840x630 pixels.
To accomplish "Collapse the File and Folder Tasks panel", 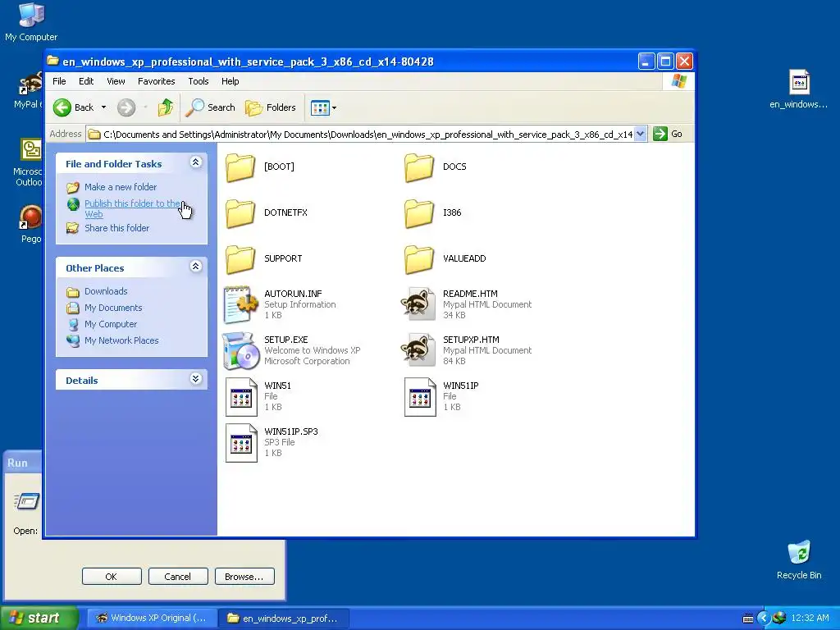I will 195,162.
